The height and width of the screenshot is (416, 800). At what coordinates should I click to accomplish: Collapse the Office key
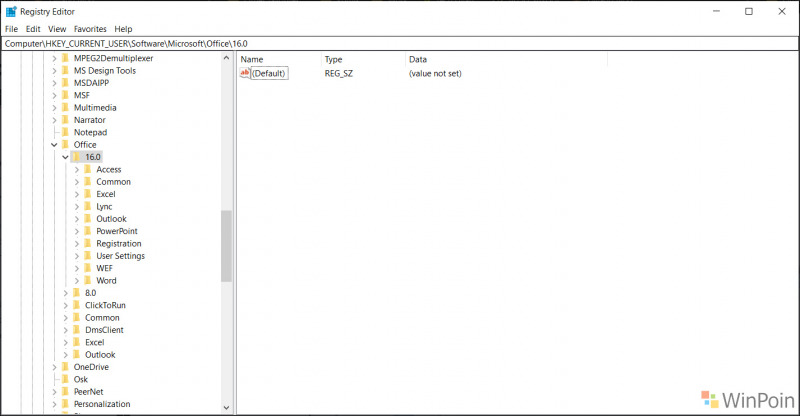pyautogui.click(x=54, y=145)
